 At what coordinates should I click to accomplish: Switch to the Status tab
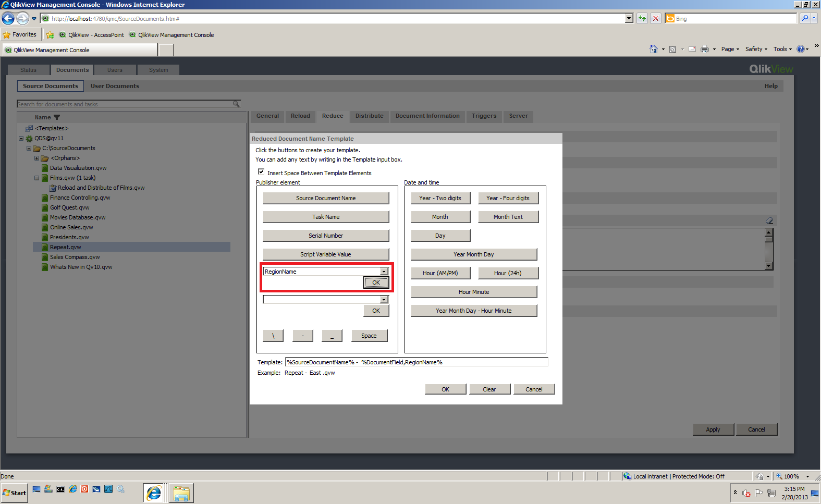[x=29, y=70]
